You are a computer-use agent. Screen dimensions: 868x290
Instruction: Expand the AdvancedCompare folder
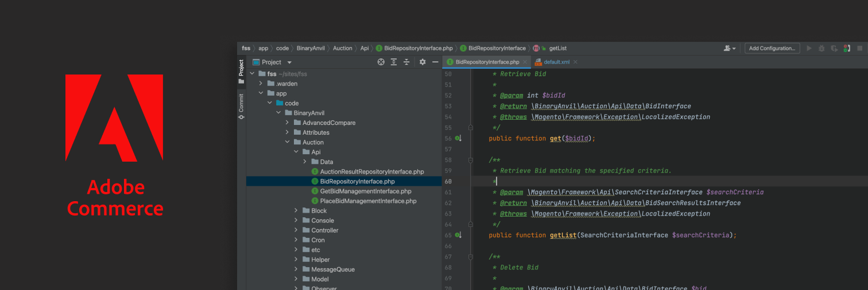tap(287, 123)
